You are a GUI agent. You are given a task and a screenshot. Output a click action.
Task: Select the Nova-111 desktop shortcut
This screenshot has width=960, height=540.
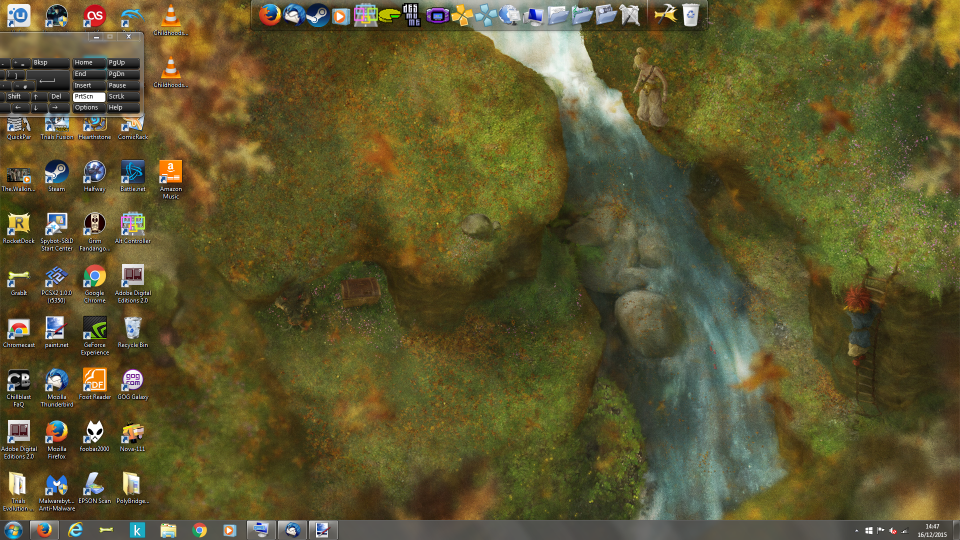132,437
